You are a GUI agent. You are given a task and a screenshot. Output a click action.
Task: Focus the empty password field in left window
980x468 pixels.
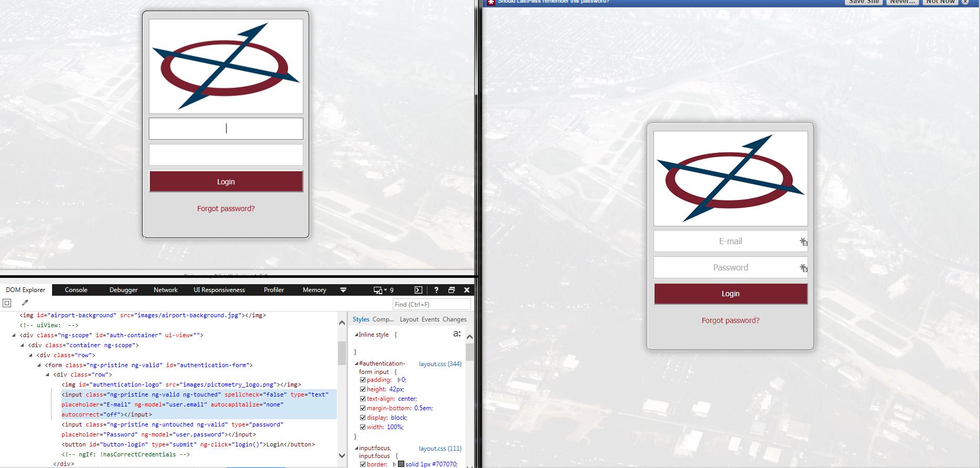pos(226,155)
